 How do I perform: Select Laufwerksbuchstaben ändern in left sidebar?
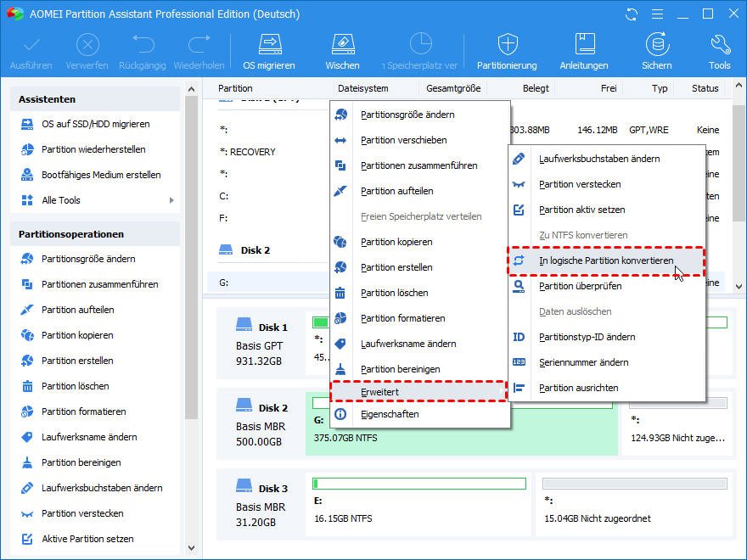point(102,488)
